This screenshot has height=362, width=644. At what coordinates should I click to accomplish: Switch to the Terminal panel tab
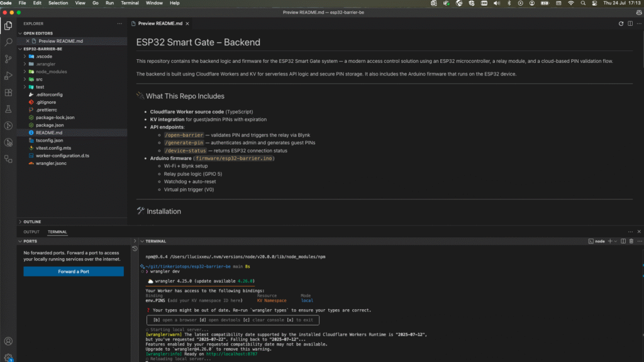coord(57,232)
